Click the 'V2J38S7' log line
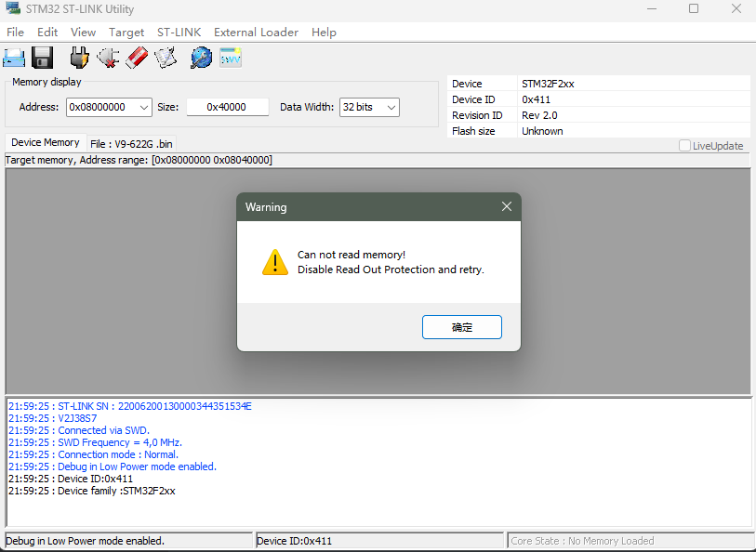 pyautogui.click(x=53, y=418)
